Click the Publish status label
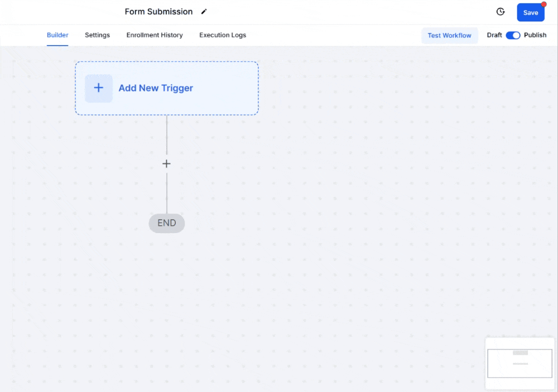This screenshot has height=392, width=558. [x=535, y=35]
